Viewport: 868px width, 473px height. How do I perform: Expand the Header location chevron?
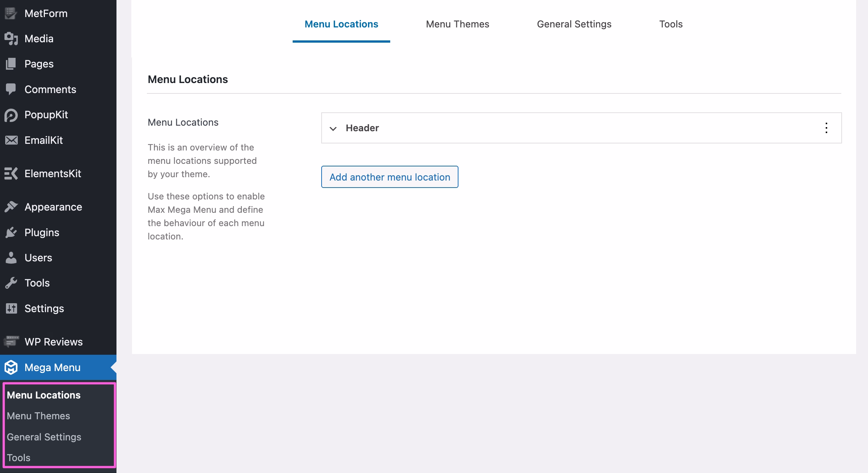click(x=333, y=128)
